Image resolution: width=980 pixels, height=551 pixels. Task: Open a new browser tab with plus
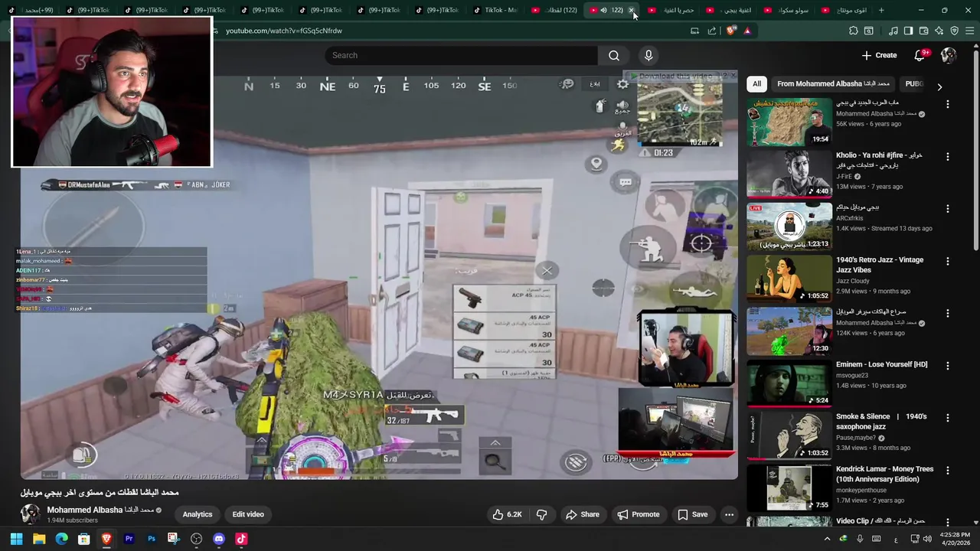881,10
